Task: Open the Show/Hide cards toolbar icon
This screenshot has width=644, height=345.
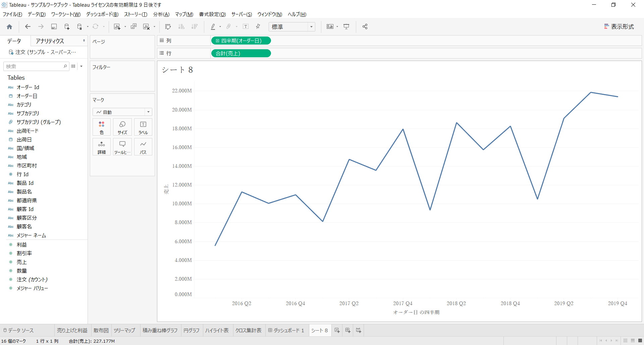Action: point(330,27)
